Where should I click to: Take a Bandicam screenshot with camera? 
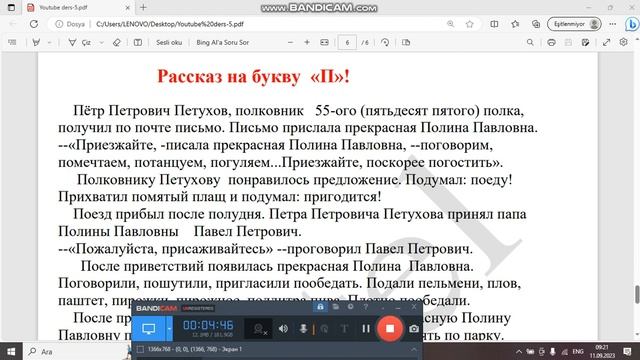pos(414,329)
